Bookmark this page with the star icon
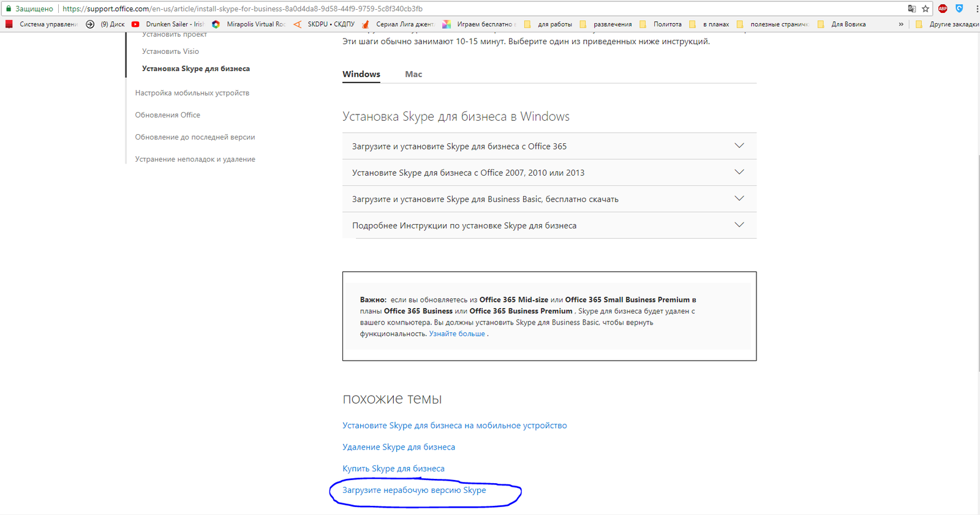This screenshot has height=515, width=980. pos(925,9)
